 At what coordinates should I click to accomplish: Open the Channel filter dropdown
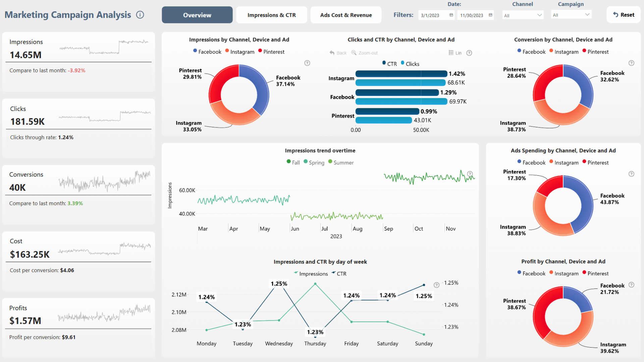523,15
